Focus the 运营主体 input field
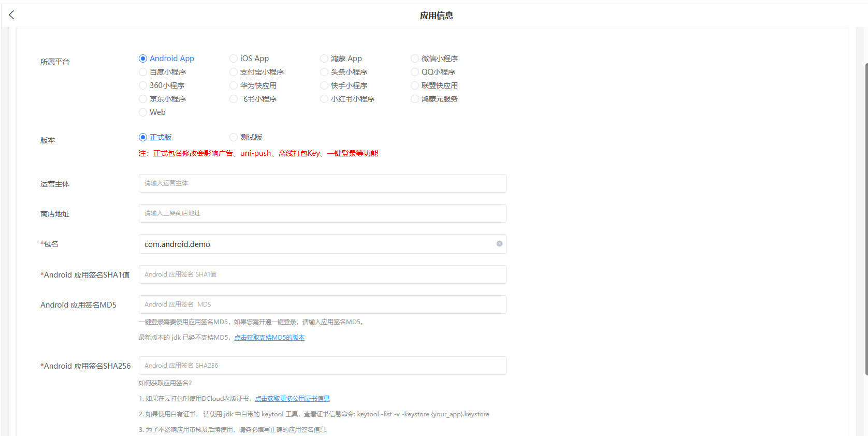Viewport: 868px width, 436px height. point(322,183)
